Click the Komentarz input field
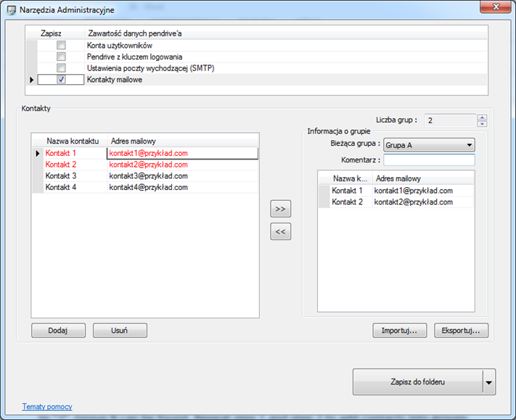 click(429, 160)
